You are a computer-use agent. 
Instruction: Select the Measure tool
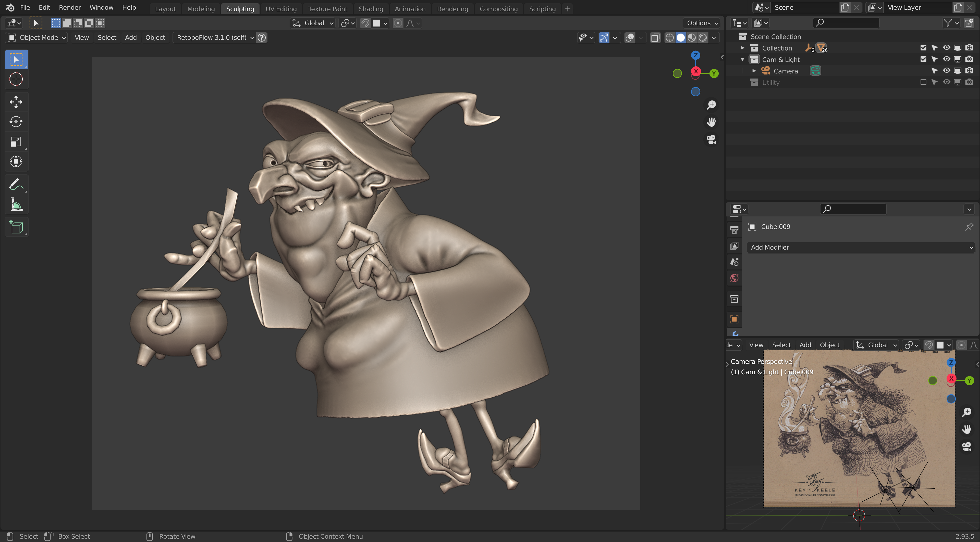(x=16, y=205)
